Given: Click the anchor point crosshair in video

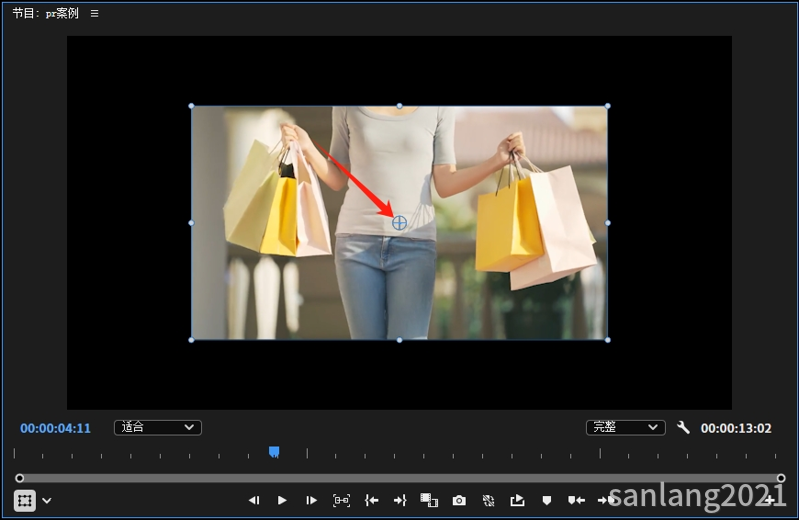Looking at the screenshot, I should coord(399,223).
